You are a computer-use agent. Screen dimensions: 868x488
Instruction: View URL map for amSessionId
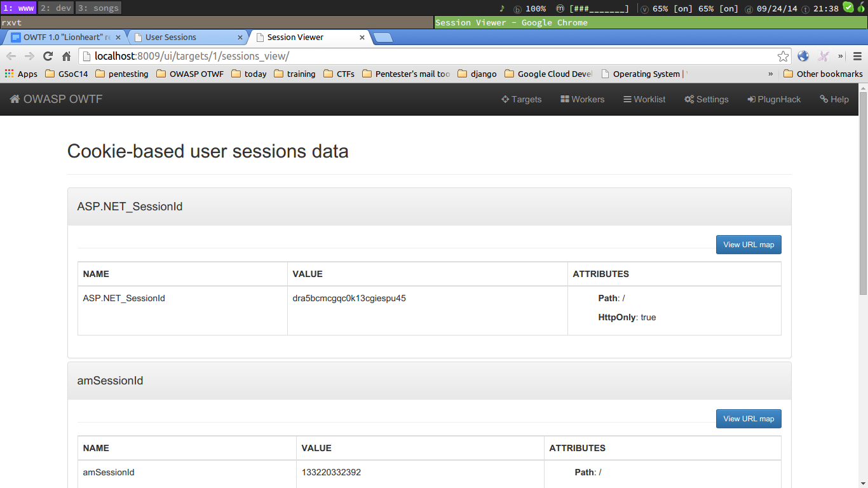coord(749,419)
